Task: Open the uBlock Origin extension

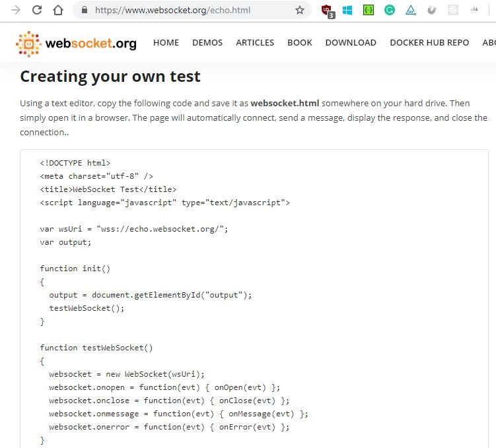Action: click(327, 11)
